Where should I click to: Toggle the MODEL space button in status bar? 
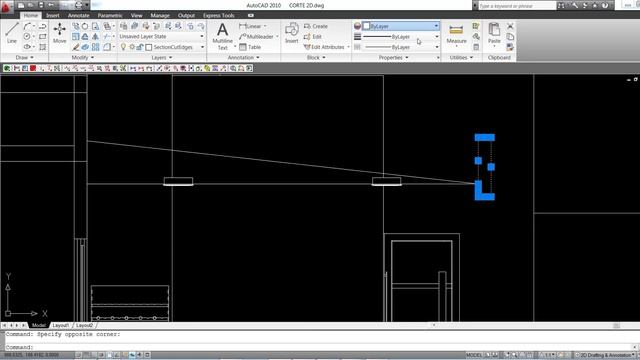(x=474, y=355)
